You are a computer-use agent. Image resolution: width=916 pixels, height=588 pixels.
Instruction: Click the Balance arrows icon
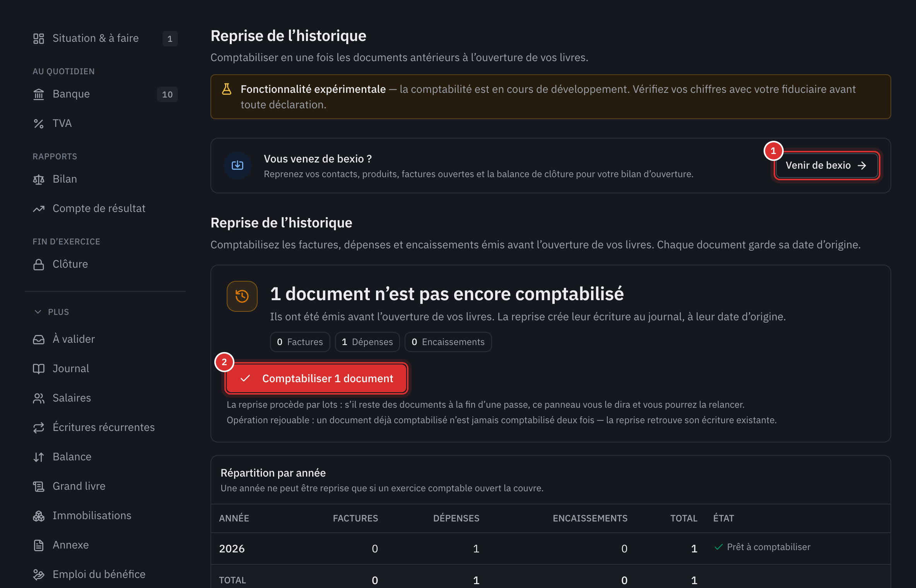39,457
